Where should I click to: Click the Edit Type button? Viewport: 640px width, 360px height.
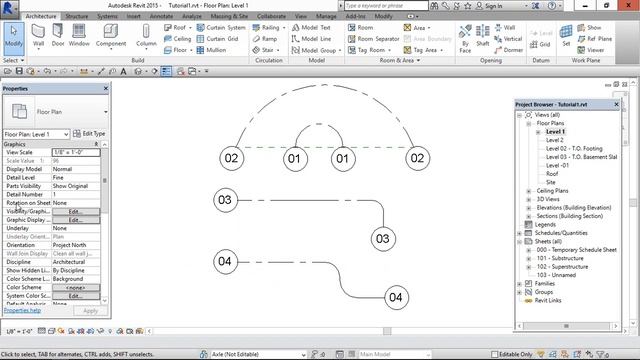click(x=89, y=133)
